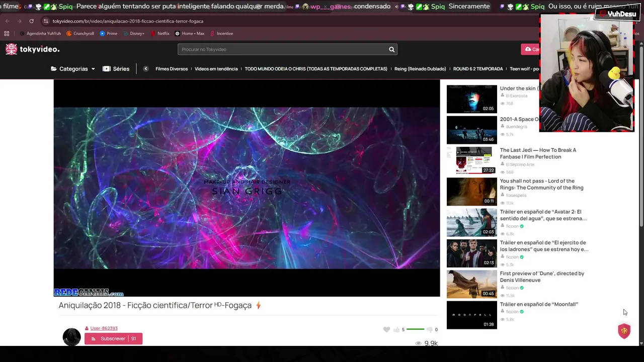Go forward using the browser forward arrow

pos(19,21)
